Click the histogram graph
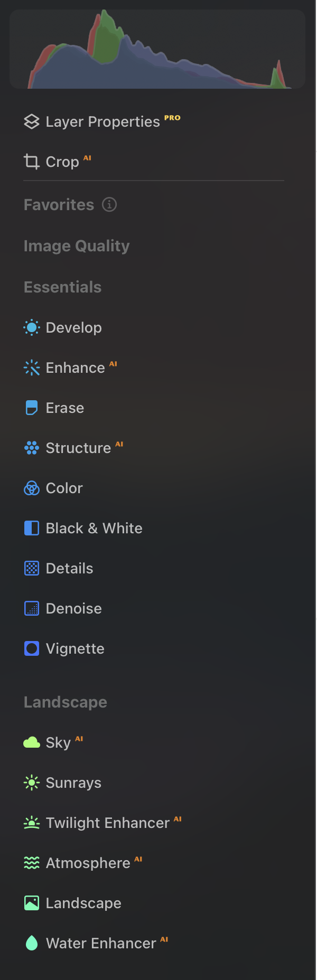317x980 pixels. click(x=157, y=49)
